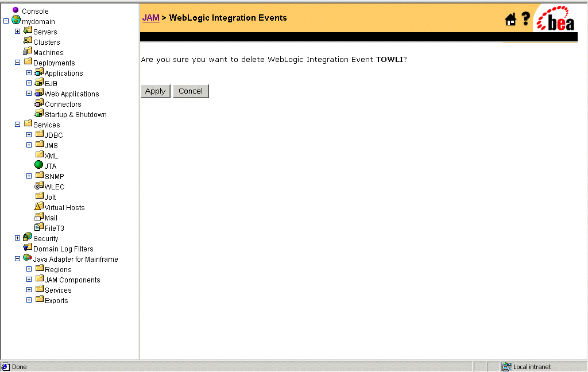Expand the SNMP tree node
Screen dimensions: 588x372
coord(29,176)
